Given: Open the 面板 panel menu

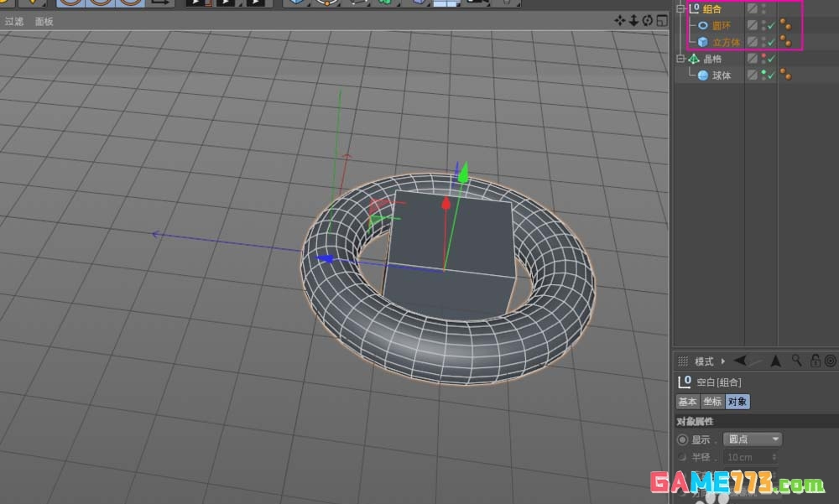Looking at the screenshot, I should tap(43, 21).
